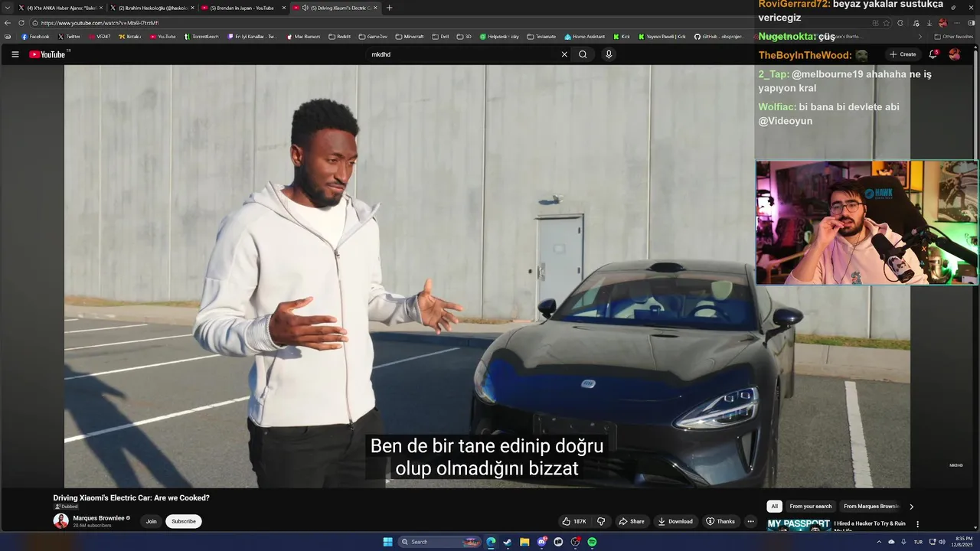Select From Marques Brownlee chip
The height and width of the screenshot is (551, 980).
(871, 506)
